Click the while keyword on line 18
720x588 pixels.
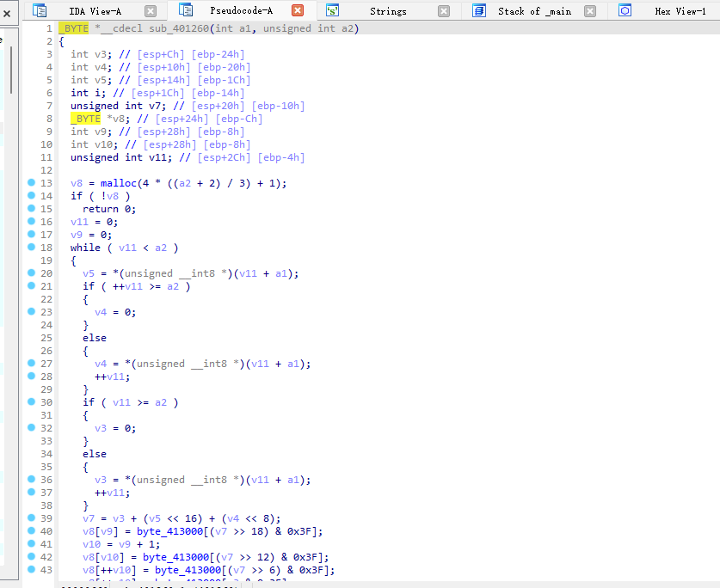(85, 248)
